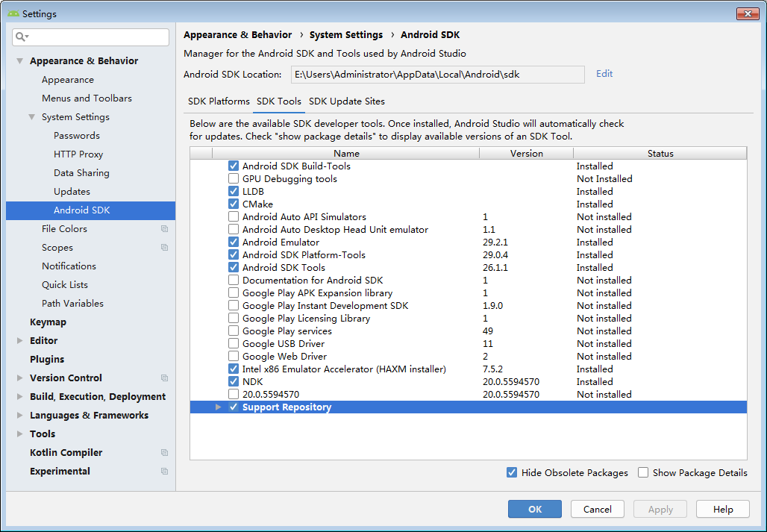This screenshot has height=532, width=767.
Task: Open the SDK Update Sites tab
Action: [347, 101]
